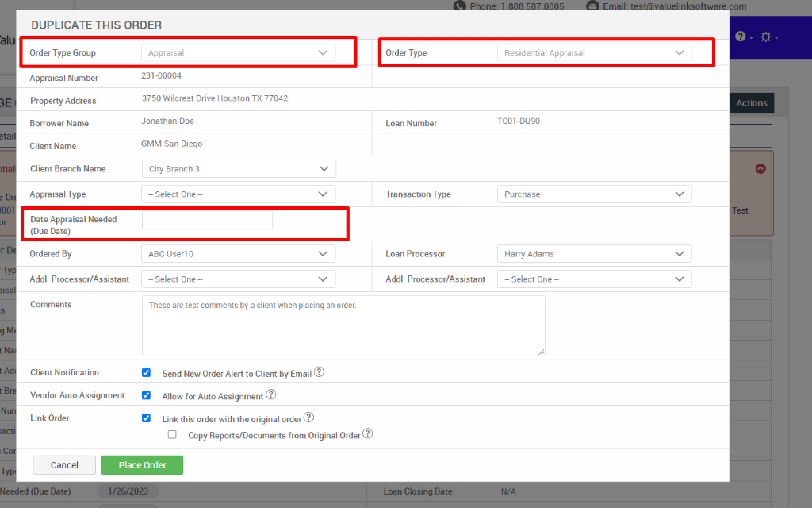
Task: Show help for Copy Reports/Documents option
Action: [368, 434]
